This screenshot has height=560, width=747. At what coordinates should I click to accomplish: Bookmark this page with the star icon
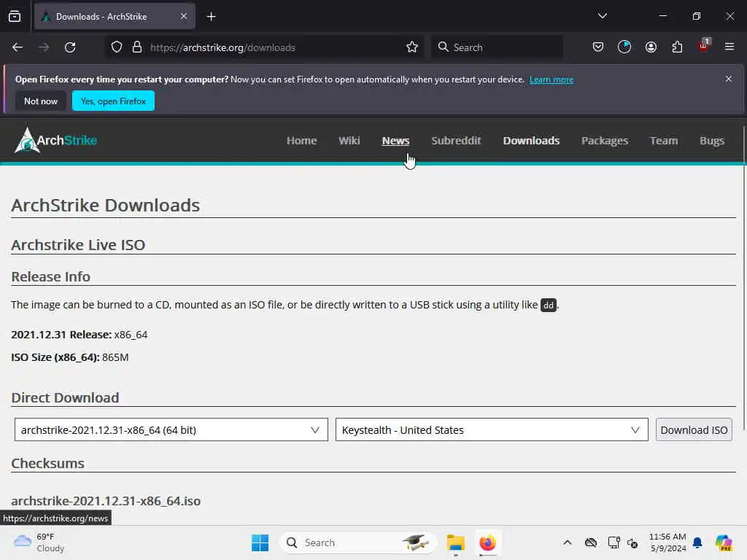click(412, 47)
